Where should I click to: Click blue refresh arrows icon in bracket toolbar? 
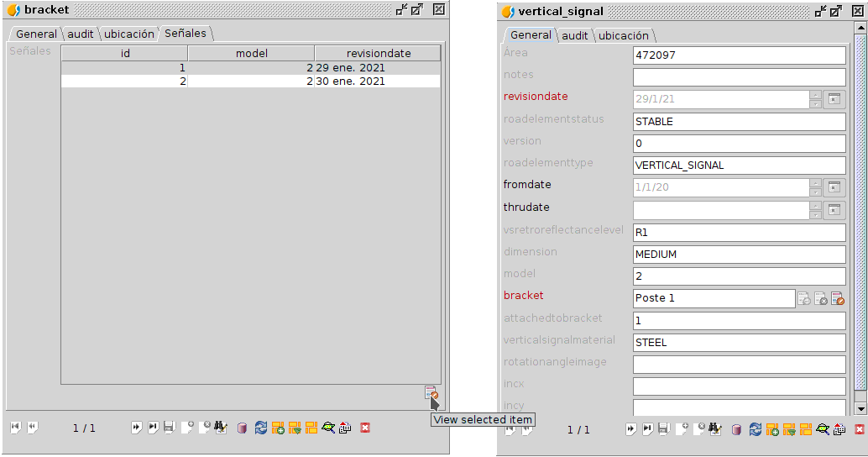pos(261,428)
